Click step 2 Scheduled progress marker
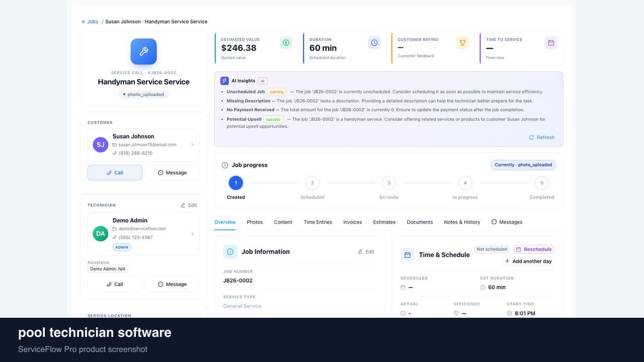Image resolution: width=644 pixels, height=362 pixels. tap(312, 183)
